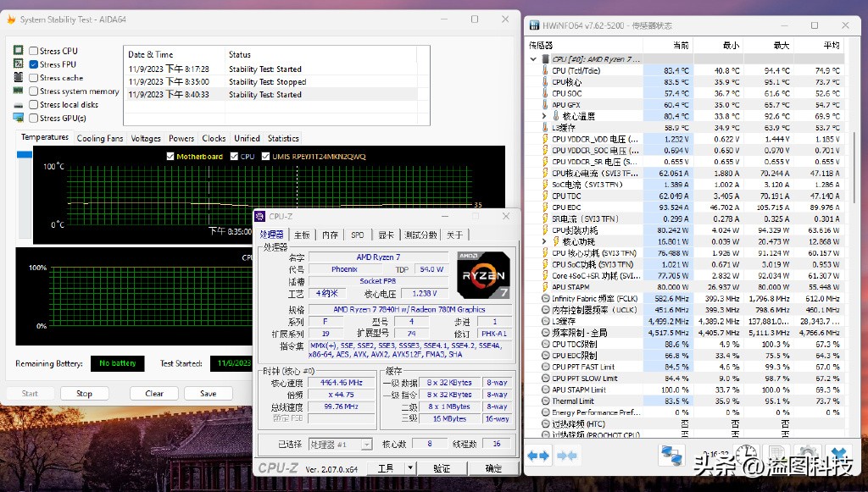Switch to the SPD tab in CPU-Z
This screenshot has height=492, width=868.
pos(357,235)
